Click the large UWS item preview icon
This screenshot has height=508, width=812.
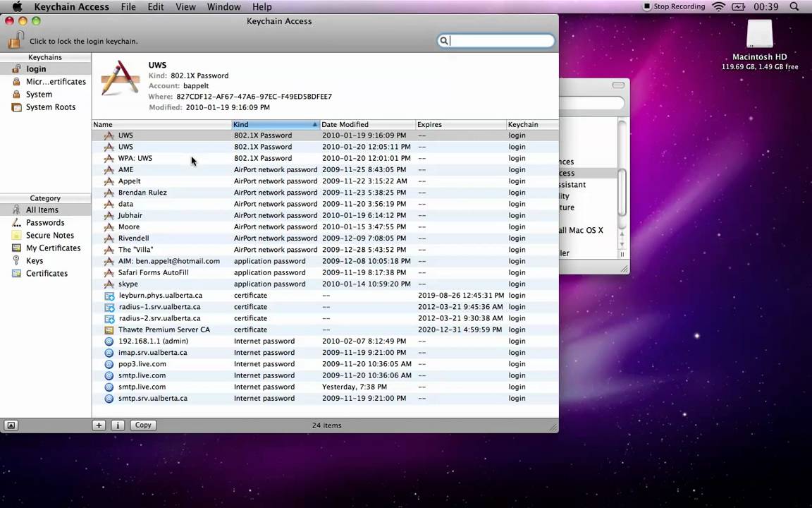tap(120, 78)
